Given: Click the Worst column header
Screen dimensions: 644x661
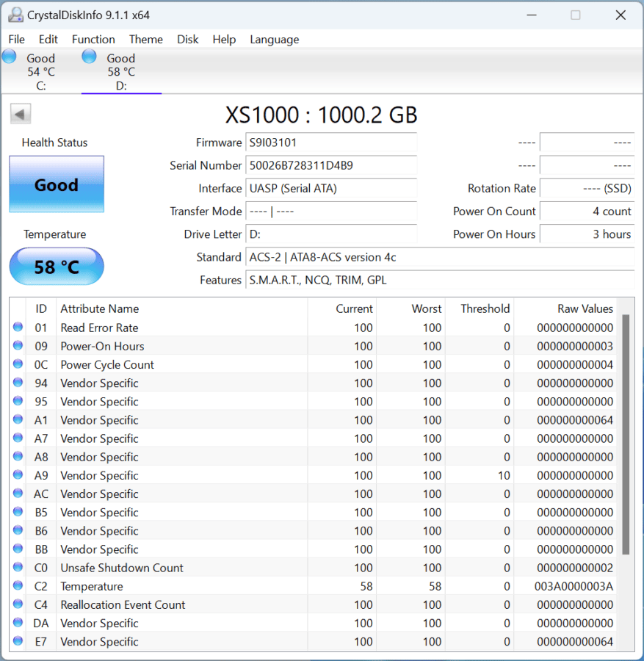Looking at the screenshot, I should pos(411,308).
